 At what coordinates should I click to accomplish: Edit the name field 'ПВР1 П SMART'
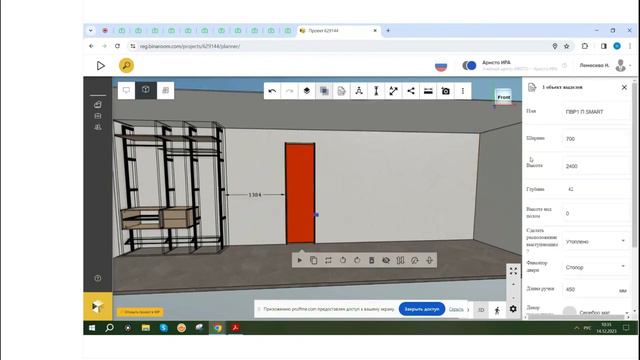[596, 112]
